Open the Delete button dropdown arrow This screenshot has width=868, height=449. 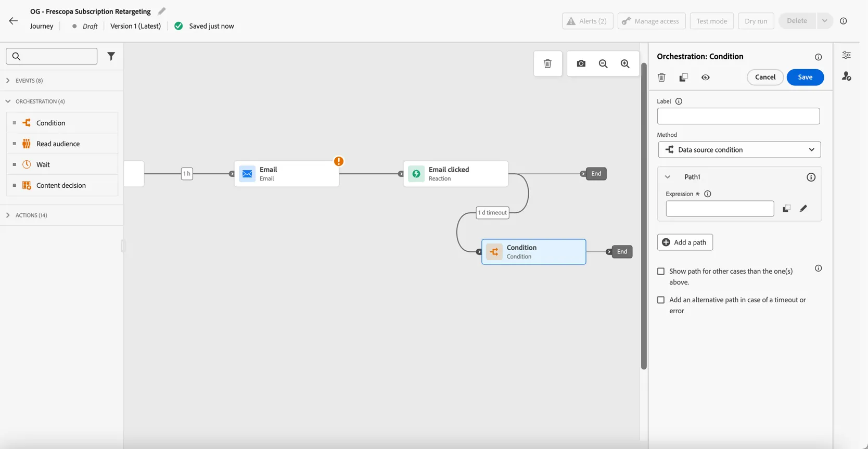(x=824, y=21)
